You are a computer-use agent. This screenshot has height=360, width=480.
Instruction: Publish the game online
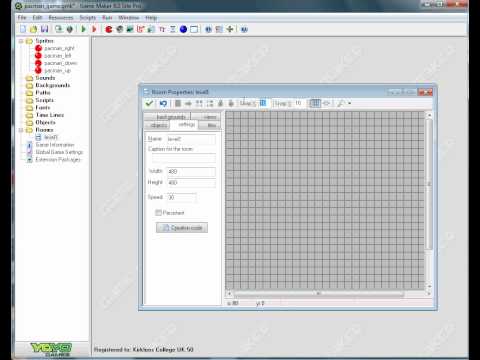click(x=69, y=29)
